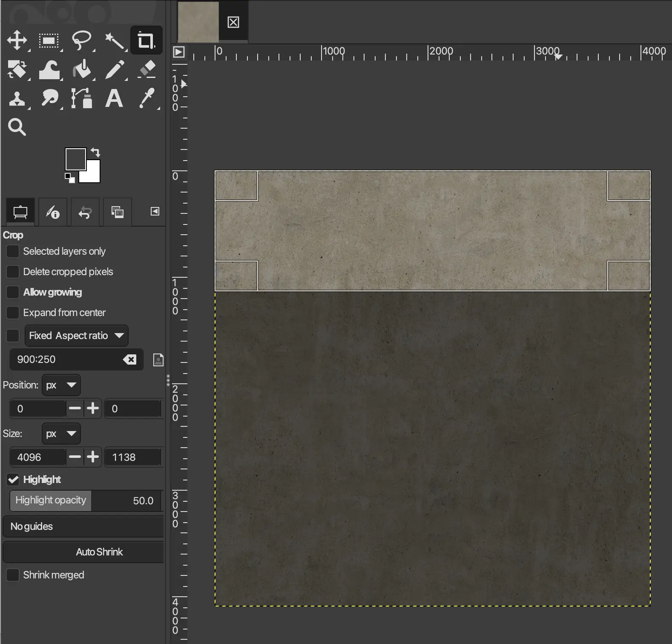Adjust the Highlight opacity slider
This screenshot has width=672, height=644.
[x=86, y=500]
